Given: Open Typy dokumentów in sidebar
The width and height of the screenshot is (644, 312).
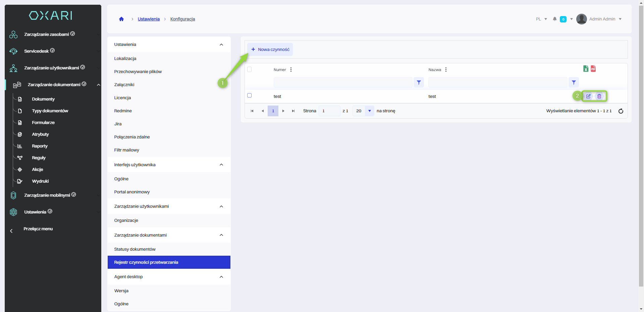Looking at the screenshot, I should pos(50,111).
